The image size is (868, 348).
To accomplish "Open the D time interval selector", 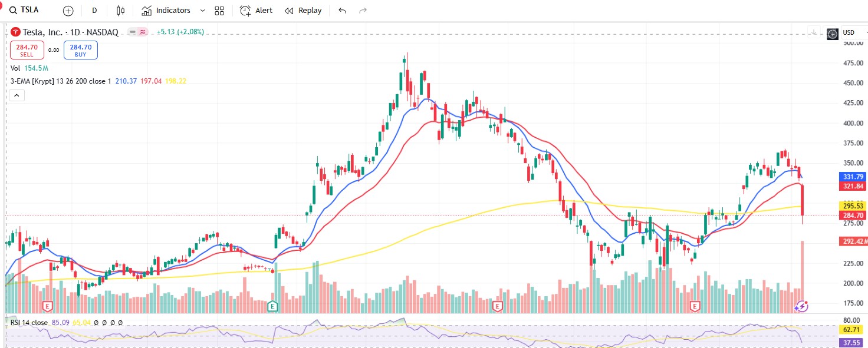I will (94, 11).
